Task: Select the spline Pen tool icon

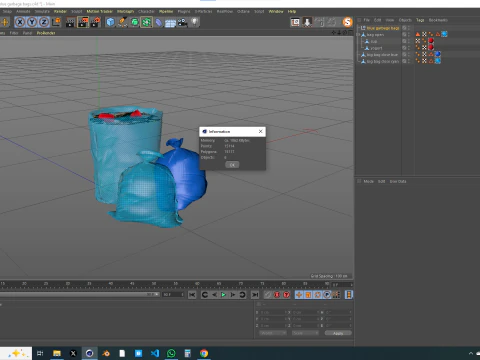Action: point(122,22)
